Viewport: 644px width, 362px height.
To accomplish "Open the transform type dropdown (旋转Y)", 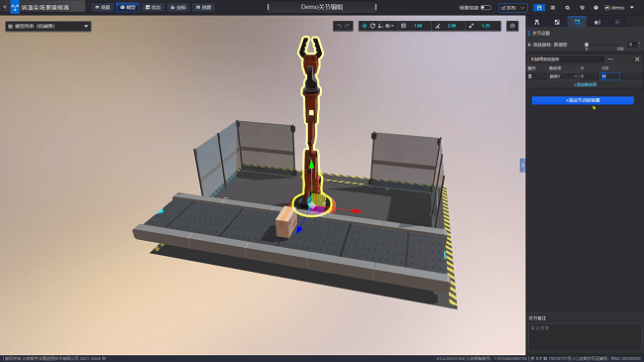I will click(563, 76).
